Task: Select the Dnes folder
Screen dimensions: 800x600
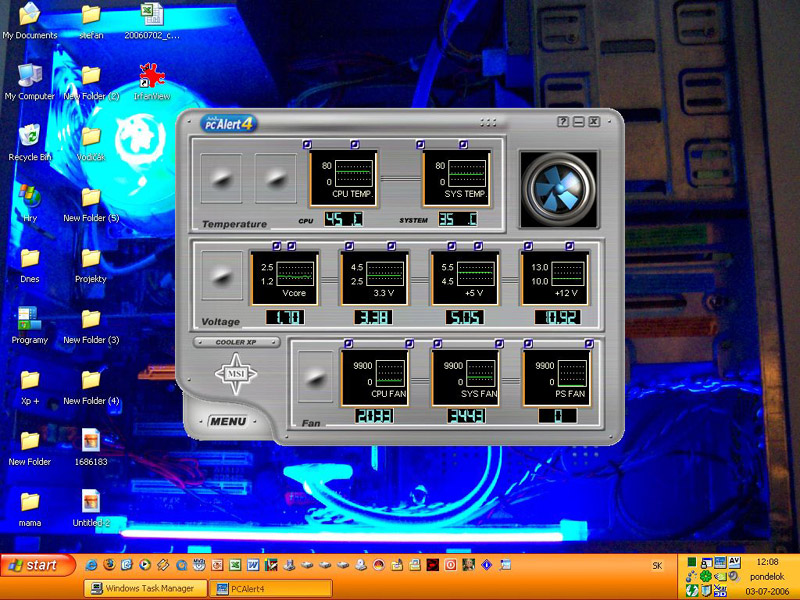Action: (30, 265)
